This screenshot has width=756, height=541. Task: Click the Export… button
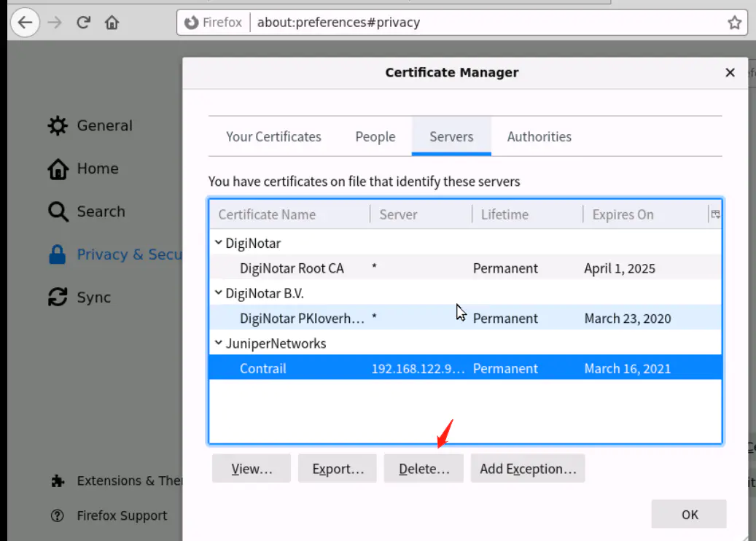tap(338, 468)
